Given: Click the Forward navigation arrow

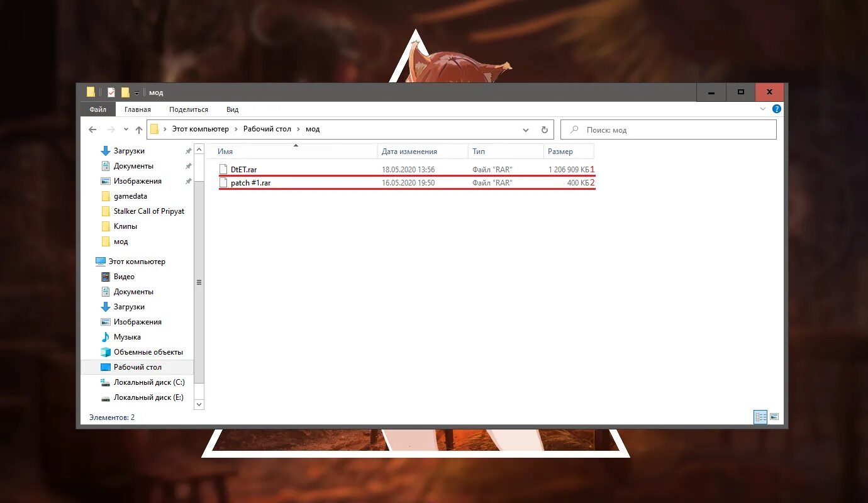Looking at the screenshot, I should click(111, 130).
